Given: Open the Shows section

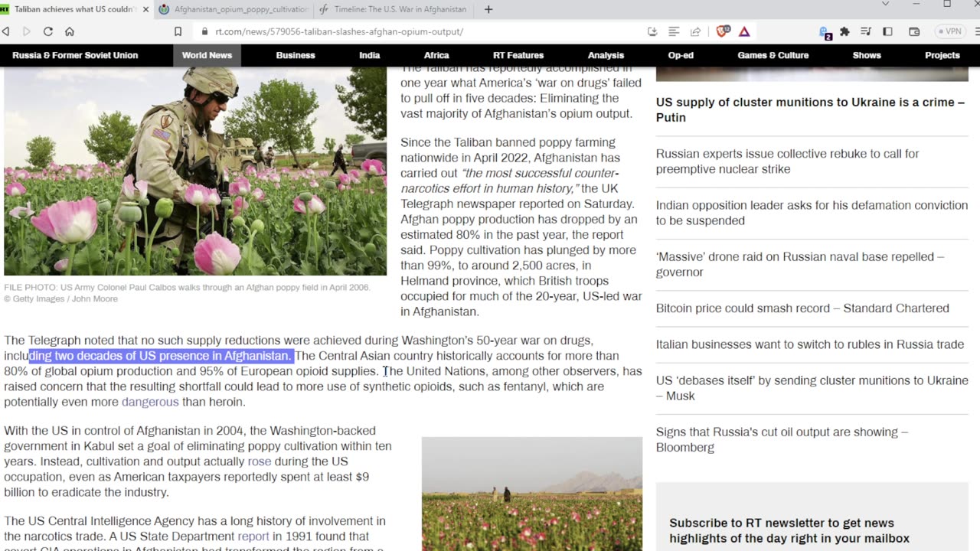Looking at the screenshot, I should click(867, 55).
